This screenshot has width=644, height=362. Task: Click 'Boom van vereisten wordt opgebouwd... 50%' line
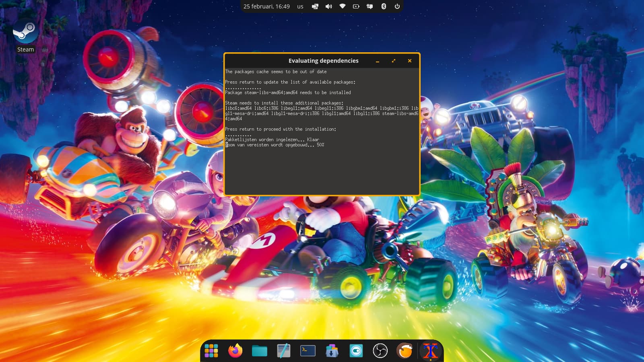click(275, 145)
